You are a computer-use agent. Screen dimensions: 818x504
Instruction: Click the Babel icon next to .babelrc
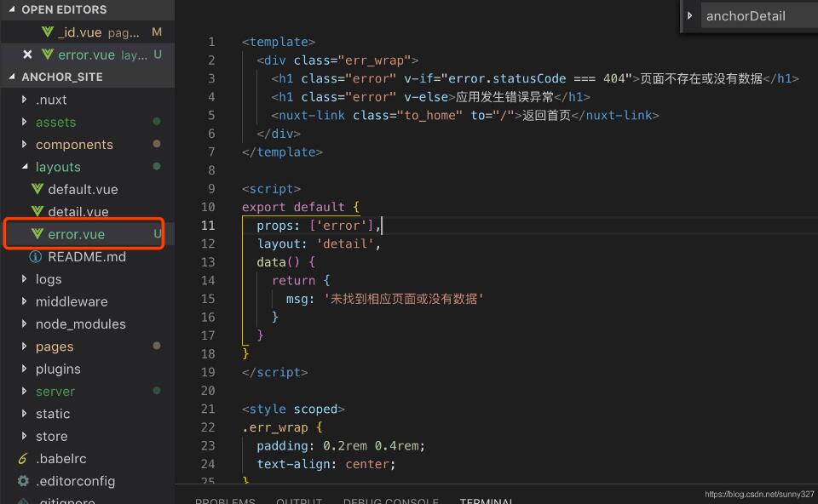[x=23, y=458]
